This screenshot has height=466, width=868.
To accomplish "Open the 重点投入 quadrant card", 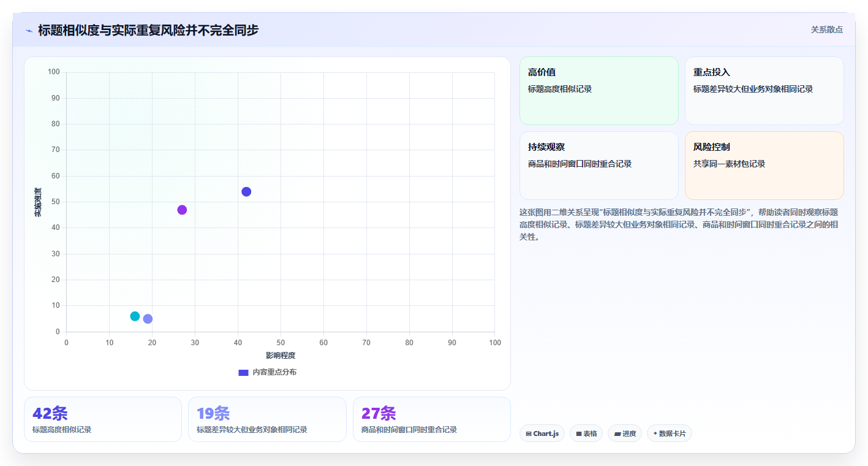I will point(764,91).
